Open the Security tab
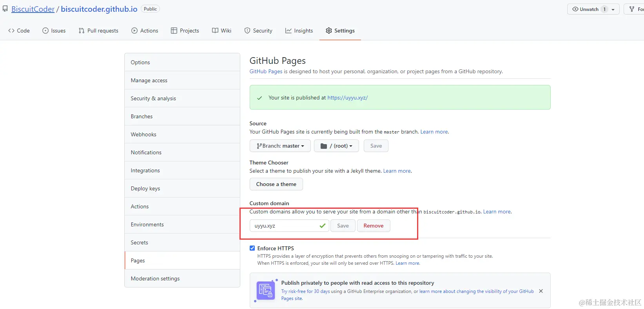This screenshot has height=309, width=644. (x=258, y=31)
